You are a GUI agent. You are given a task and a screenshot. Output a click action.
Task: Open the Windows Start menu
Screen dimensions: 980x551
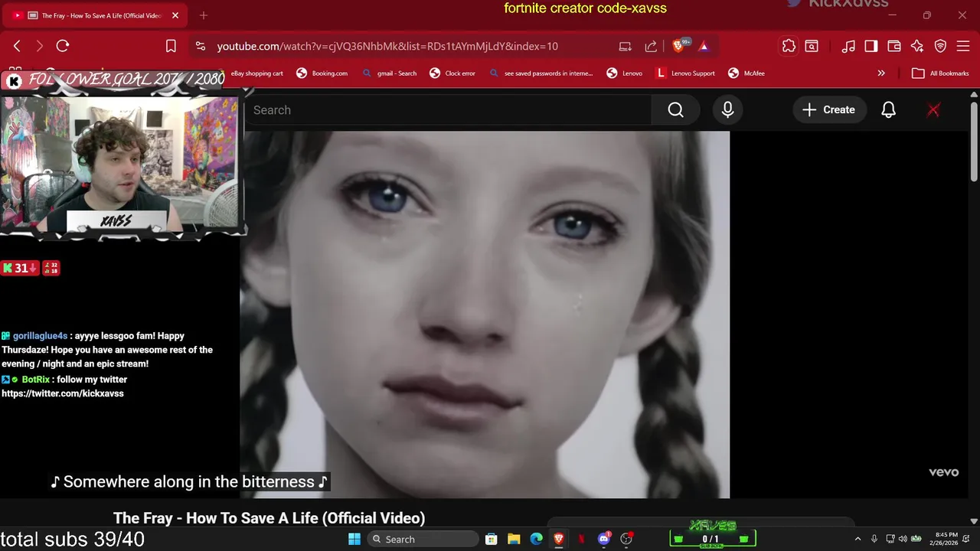354,540
